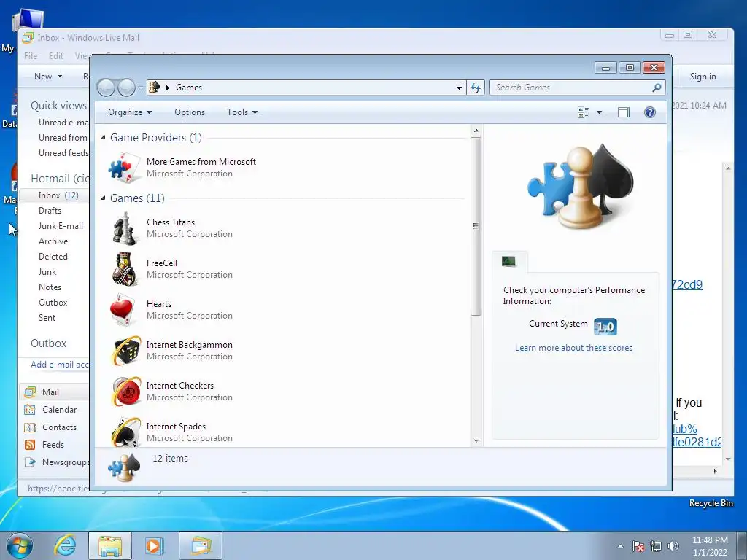Open the File menu in Windows Live Mail
This screenshot has height=560, width=747.
(31, 55)
